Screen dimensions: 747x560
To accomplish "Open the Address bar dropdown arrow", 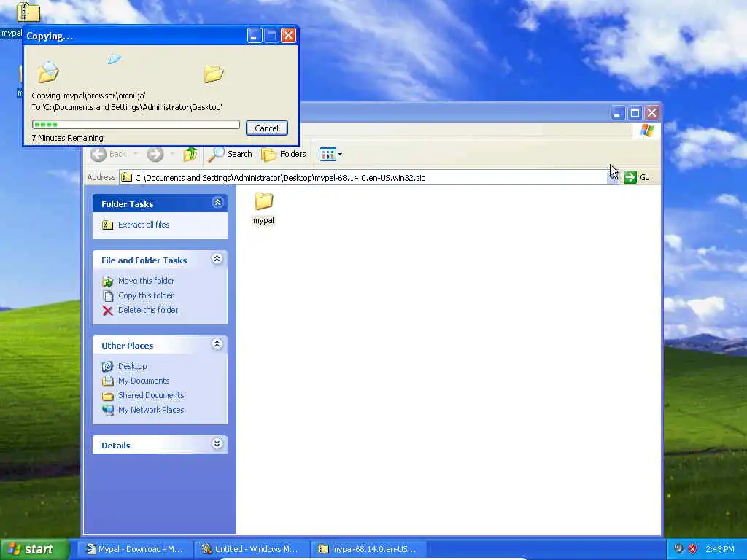I will 613,177.
